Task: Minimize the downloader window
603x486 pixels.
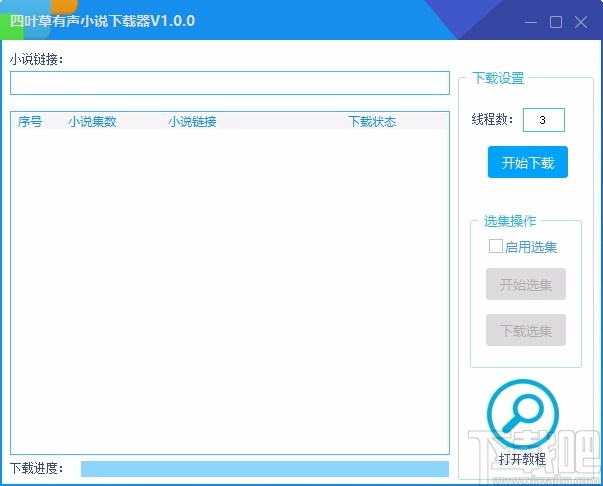Action: coord(531,22)
